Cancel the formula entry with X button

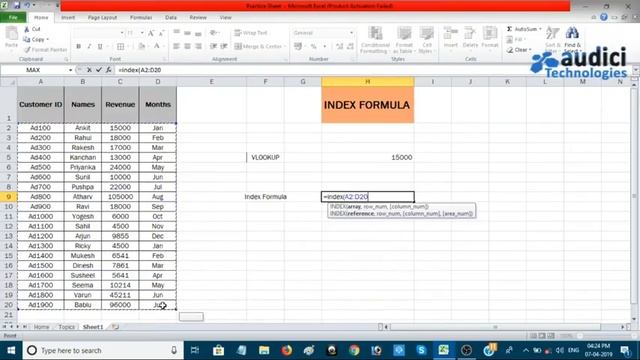tap(89, 70)
